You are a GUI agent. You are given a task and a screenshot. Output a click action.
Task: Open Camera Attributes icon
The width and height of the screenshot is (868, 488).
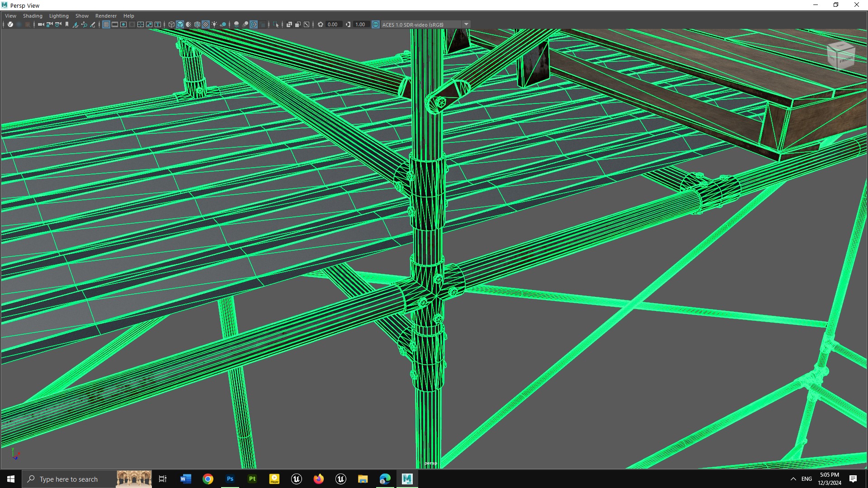[x=58, y=24]
